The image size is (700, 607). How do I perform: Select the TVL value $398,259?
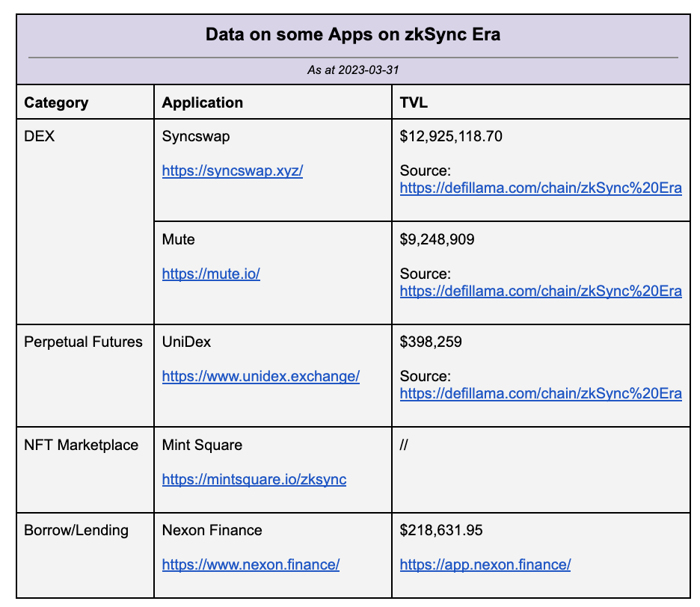pos(431,342)
